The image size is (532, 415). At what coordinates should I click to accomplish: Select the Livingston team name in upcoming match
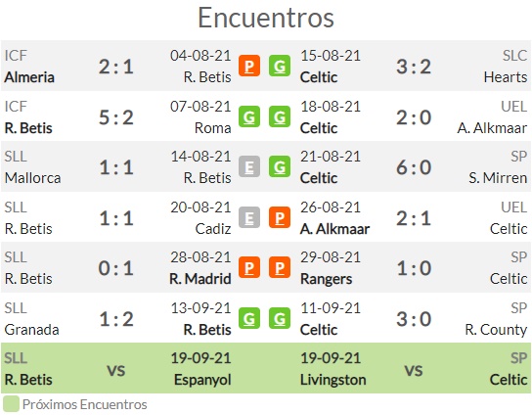(x=332, y=380)
